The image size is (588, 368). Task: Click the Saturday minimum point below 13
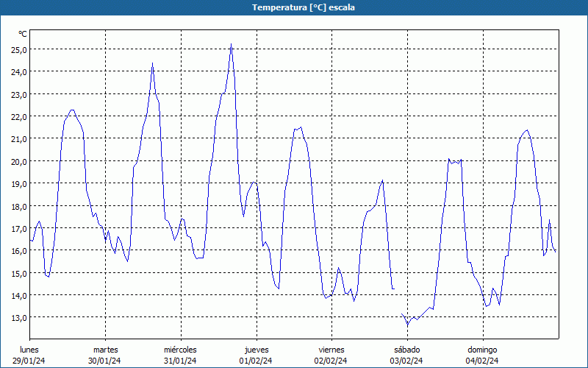click(x=408, y=325)
